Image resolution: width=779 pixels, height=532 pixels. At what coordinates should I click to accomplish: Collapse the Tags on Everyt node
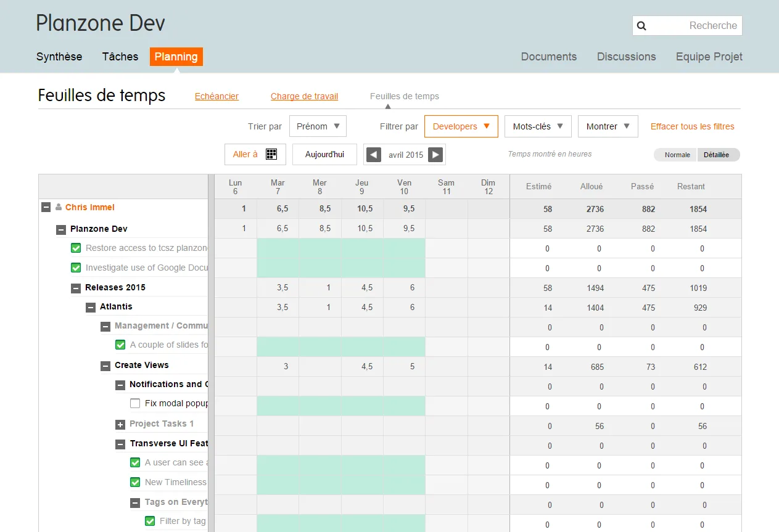[135, 502]
